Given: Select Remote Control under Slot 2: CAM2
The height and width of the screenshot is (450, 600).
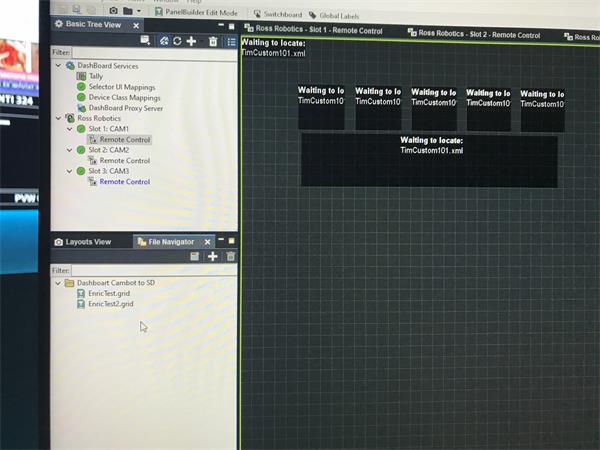Looking at the screenshot, I should pos(125,161).
